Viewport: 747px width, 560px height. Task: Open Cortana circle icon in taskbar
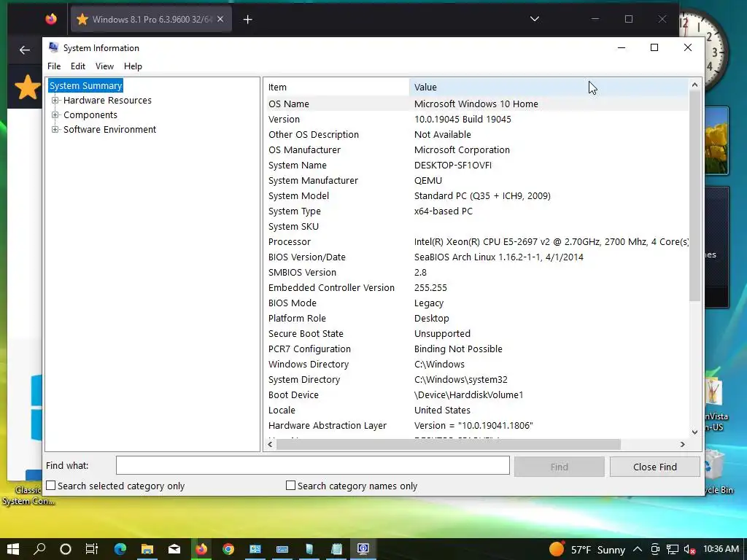coord(66,549)
